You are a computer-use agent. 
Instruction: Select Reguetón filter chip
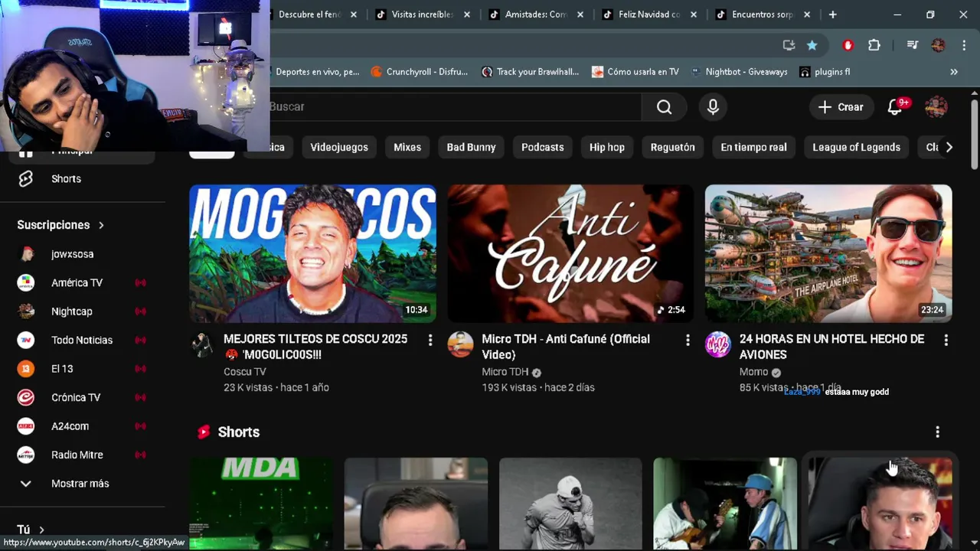point(673,147)
